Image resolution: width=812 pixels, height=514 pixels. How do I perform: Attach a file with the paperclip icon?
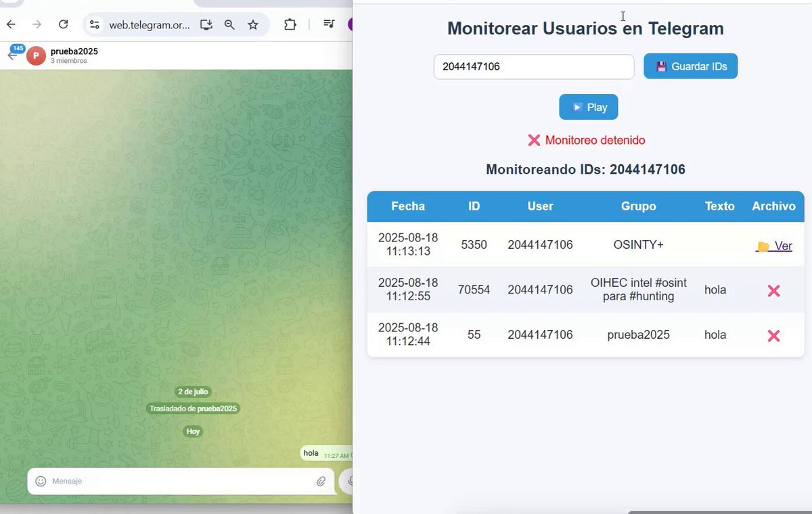[x=321, y=481]
